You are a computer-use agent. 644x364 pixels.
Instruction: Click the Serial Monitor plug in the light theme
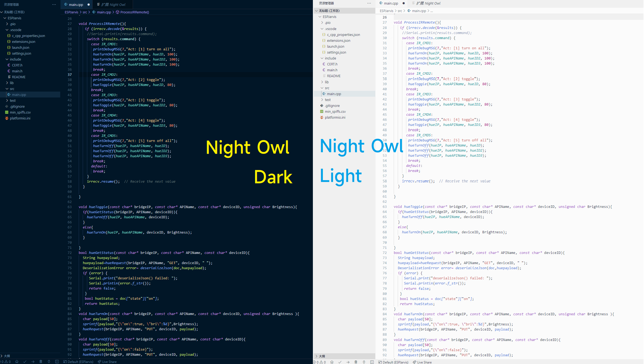pyautogui.click(x=364, y=362)
